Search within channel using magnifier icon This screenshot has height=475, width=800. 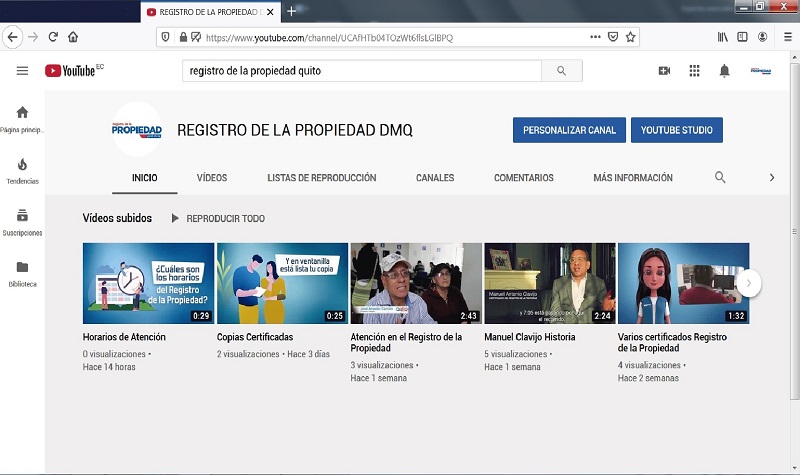coord(720,178)
